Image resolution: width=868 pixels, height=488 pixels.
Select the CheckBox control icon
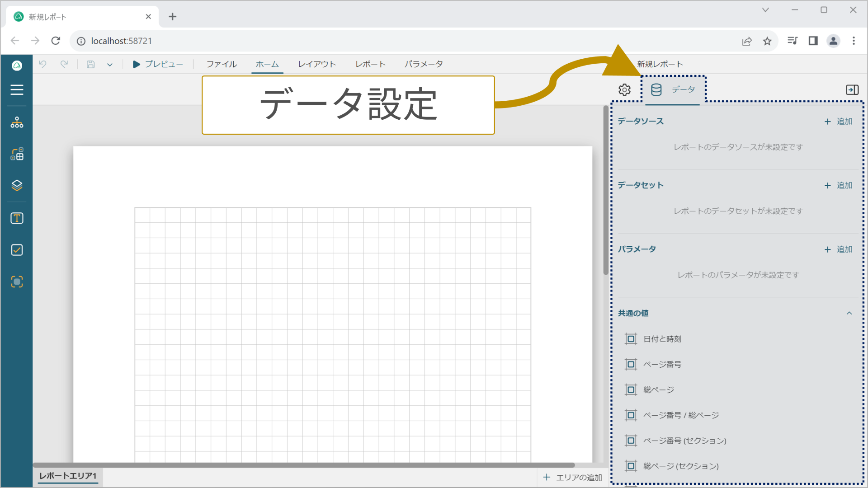pyautogui.click(x=17, y=250)
